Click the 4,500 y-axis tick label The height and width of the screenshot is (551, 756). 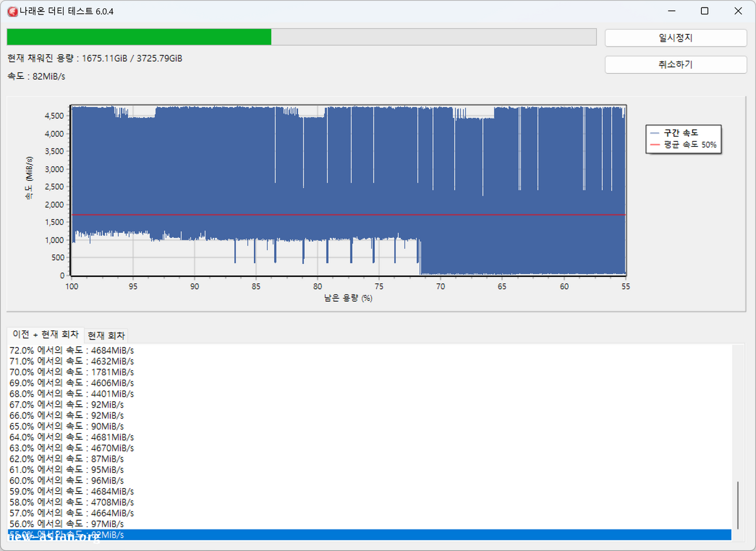coord(53,116)
